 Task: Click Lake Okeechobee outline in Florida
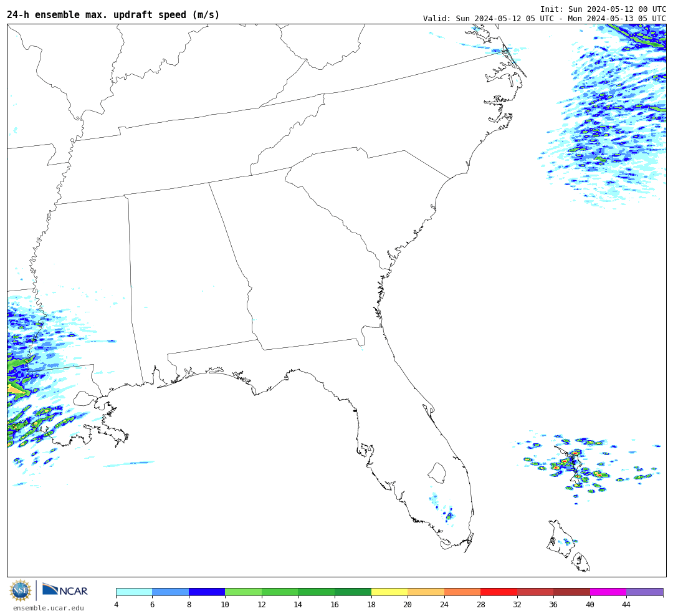(x=437, y=473)
